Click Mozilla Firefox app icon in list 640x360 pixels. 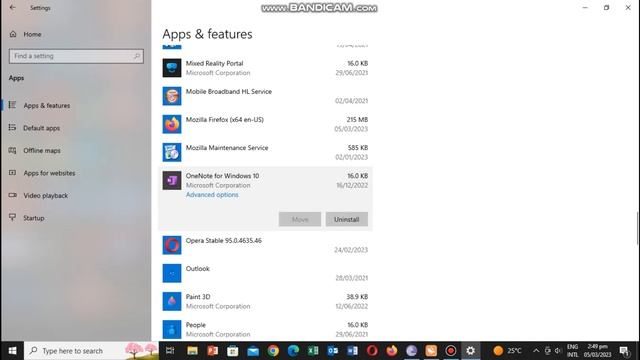point(172,124)
